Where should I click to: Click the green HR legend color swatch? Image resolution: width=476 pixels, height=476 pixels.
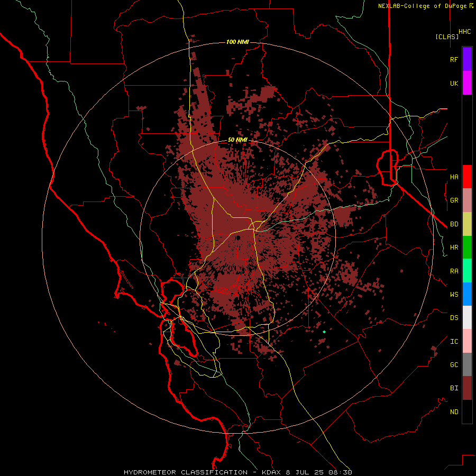click(x=467, y=247)
